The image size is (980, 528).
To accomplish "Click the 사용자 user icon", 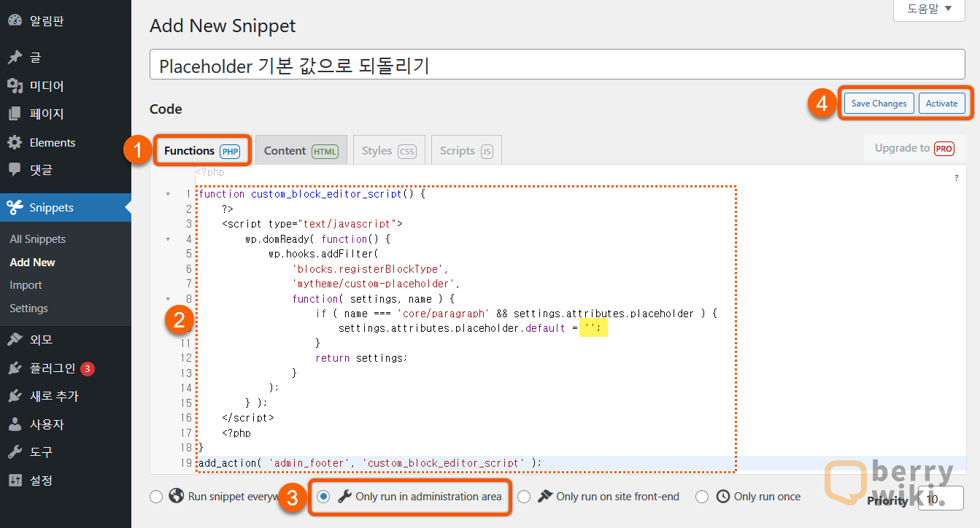I will 15,424.
